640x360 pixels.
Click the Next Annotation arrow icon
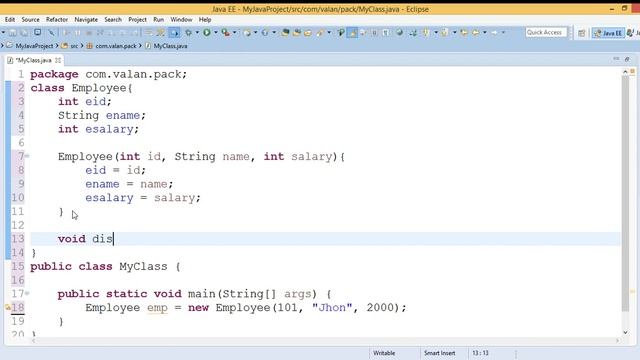(426, 32)
